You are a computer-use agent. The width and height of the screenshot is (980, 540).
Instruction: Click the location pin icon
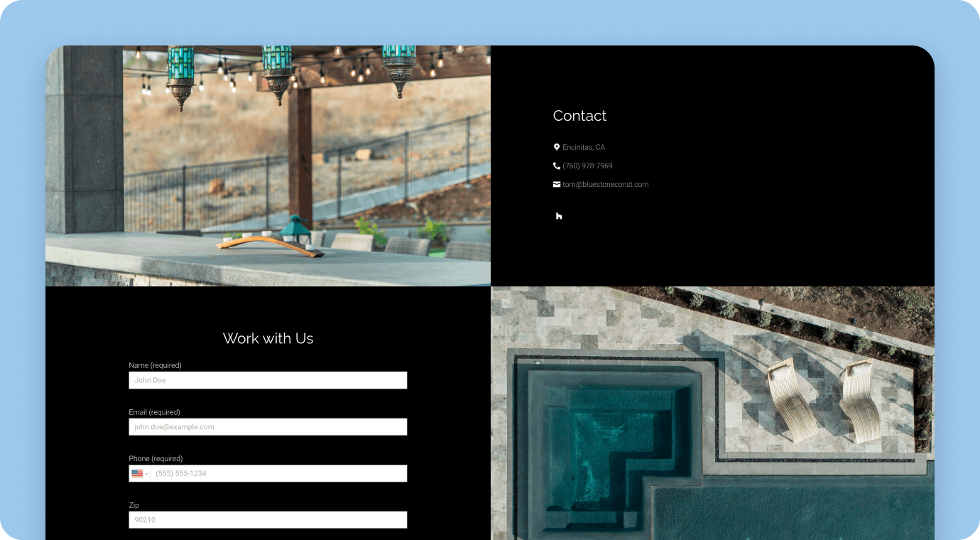[557, 147]
